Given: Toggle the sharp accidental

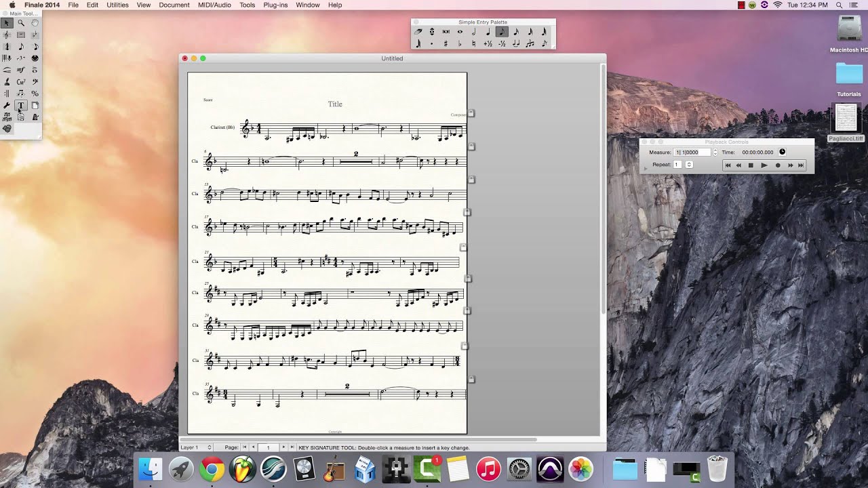Looking at the screenshot, I should (446, 44).
